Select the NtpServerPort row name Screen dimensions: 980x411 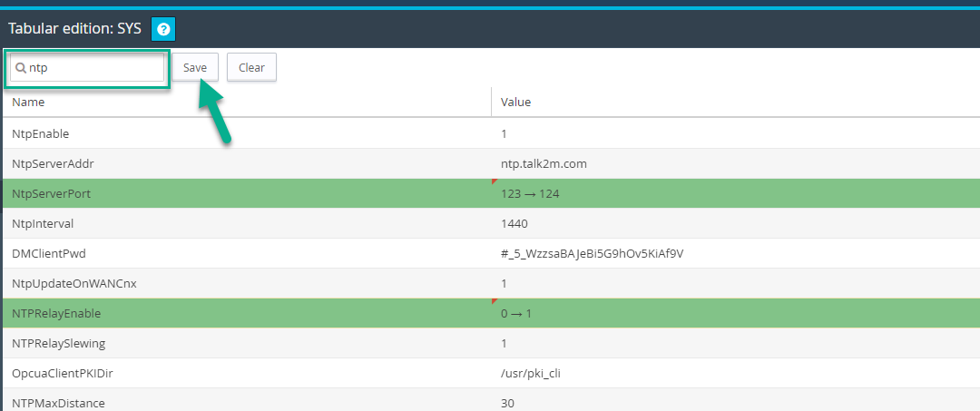point(51,193)
